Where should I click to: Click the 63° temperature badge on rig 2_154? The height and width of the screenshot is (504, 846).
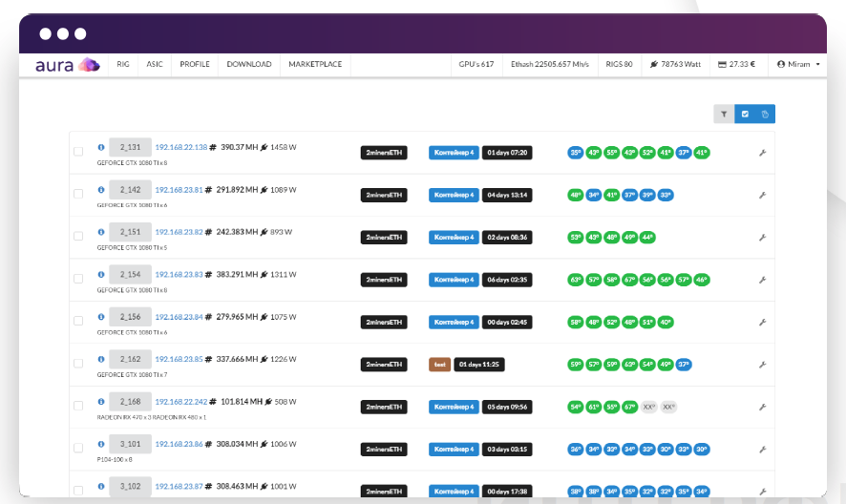[x=576, y=280]
